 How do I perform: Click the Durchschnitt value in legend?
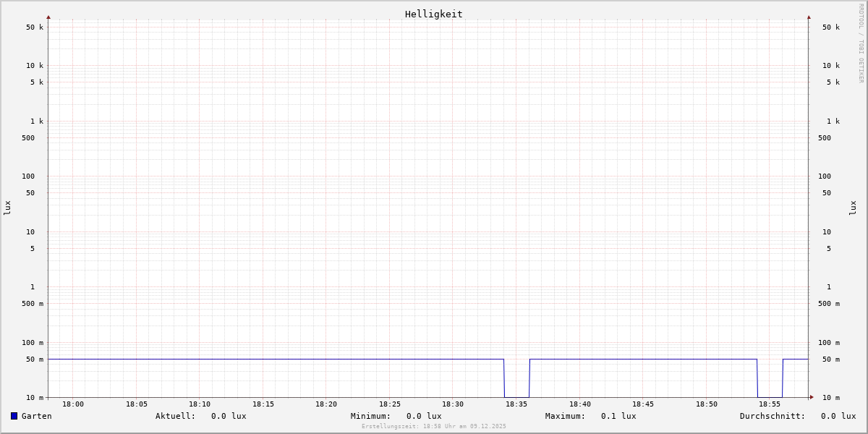[x=838, y=416]
